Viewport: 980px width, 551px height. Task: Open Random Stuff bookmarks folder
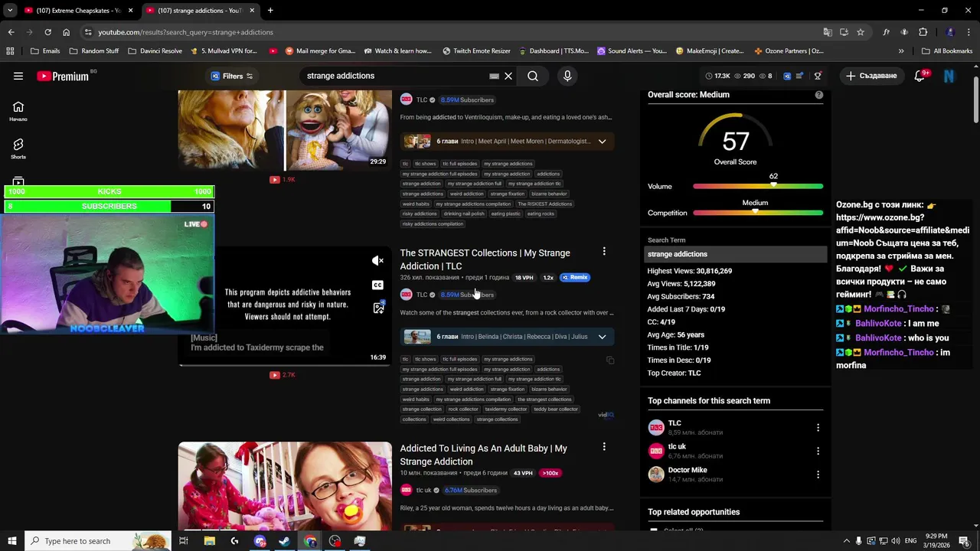click(94, 51)
